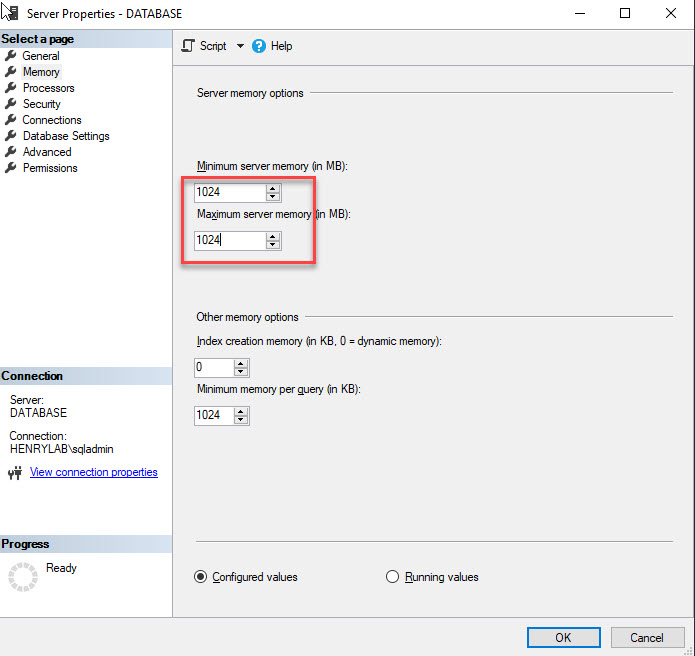This screenshot has width=695, height=656.
Task: Increase Maximum server memory with up arrow
Action: [273, 236]
